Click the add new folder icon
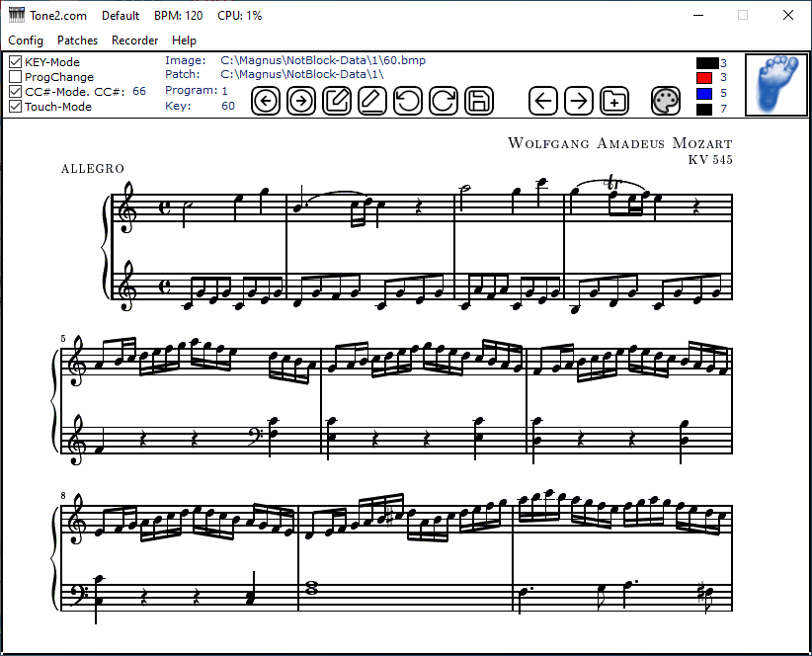This screenshot has width=812, height=656. (x=614, y=101)
